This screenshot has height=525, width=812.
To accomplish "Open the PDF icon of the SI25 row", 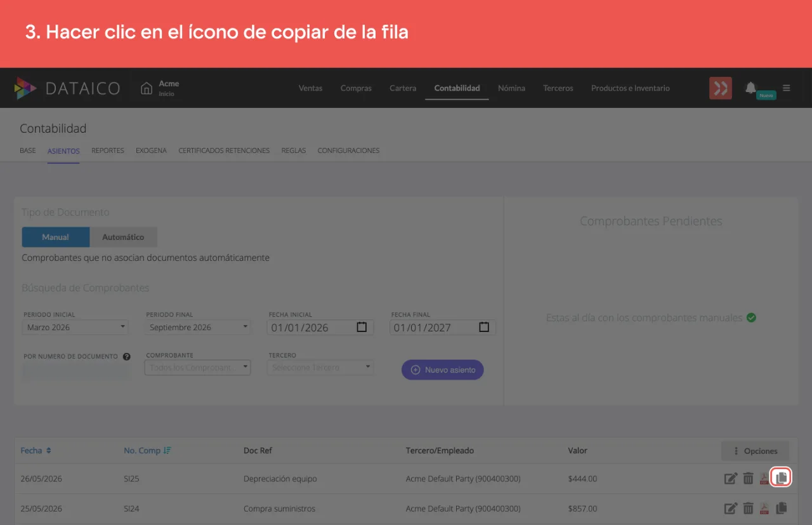I will pos(764,479).
